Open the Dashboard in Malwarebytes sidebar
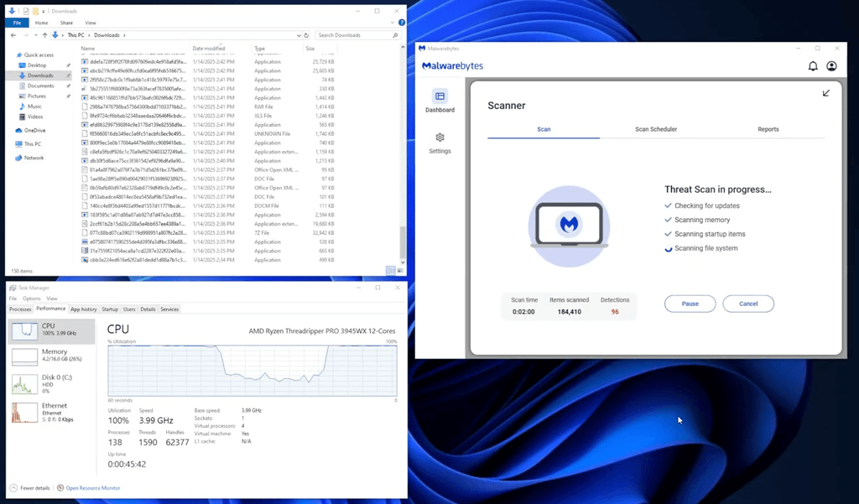 pos(440,101)
